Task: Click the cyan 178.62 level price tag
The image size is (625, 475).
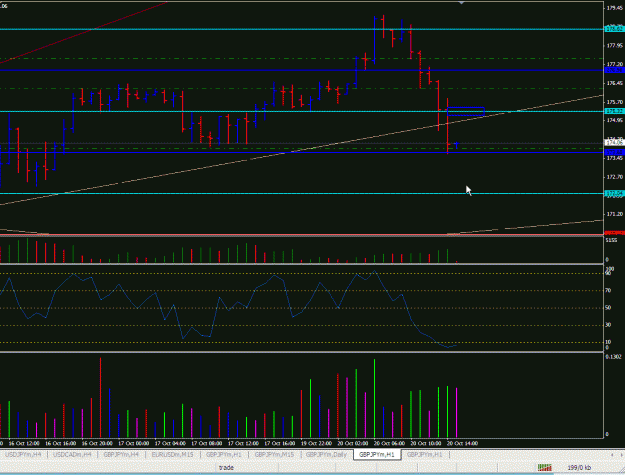Action: [x=615, y=29]
